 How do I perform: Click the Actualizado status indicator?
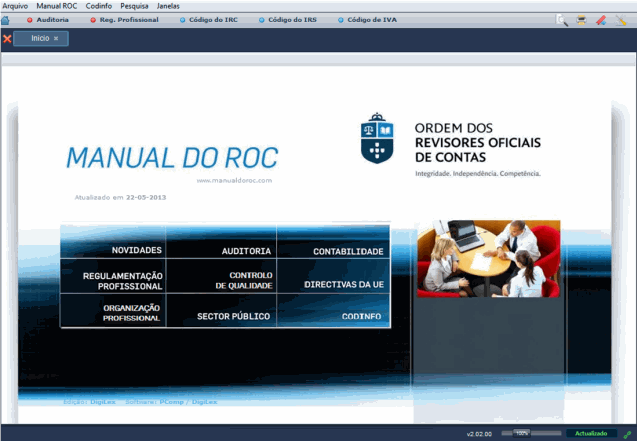click(591, 434)
